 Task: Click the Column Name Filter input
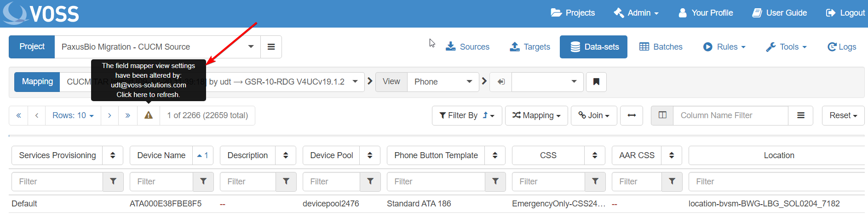click(730, 115)
